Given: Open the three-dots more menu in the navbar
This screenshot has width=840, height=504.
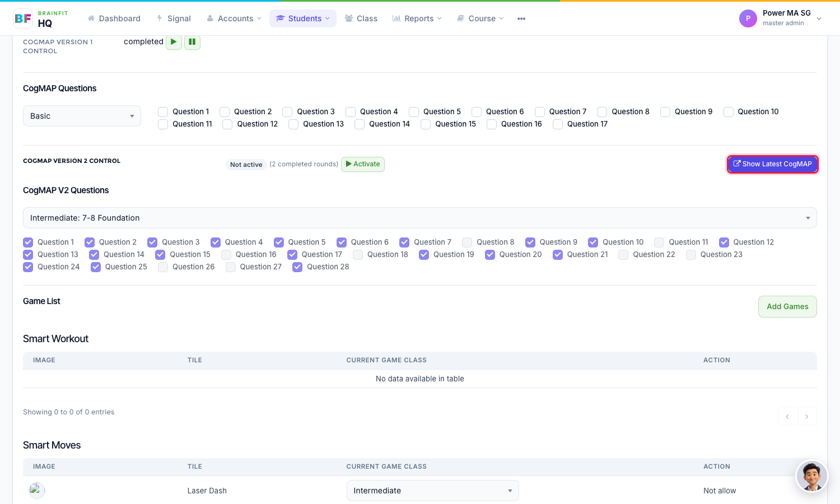Looking at the screenshot, I should [x=521, y=18].
